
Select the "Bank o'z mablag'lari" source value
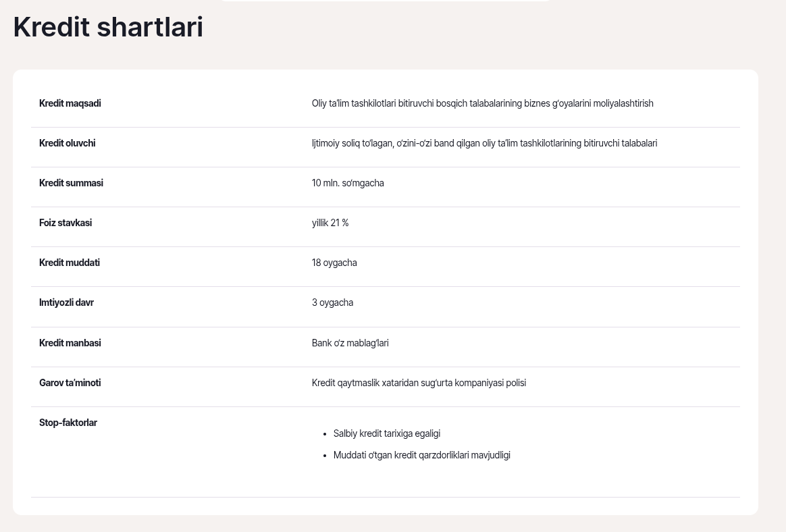[x=350, y=343]
